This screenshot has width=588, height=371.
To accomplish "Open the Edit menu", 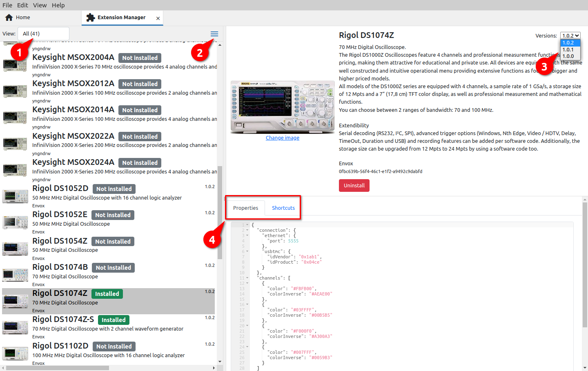I will click(22, 5).
